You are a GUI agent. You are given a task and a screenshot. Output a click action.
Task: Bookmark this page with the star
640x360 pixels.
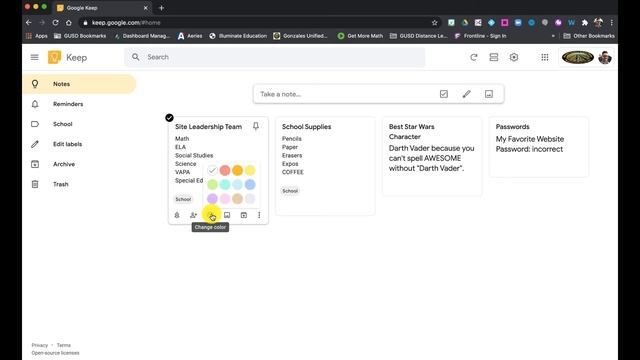[x=435, y=22]
